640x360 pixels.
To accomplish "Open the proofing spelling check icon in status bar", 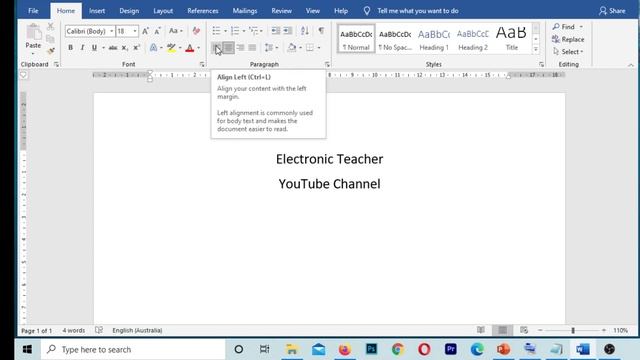I will click(x=99, y=330).
